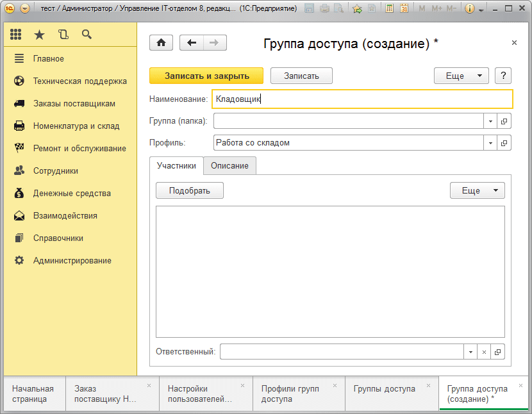Viewport: 532px width, 414px height.
Task: Close the Настройки пользователей bottom tab
Action: (x=242, y=386)
